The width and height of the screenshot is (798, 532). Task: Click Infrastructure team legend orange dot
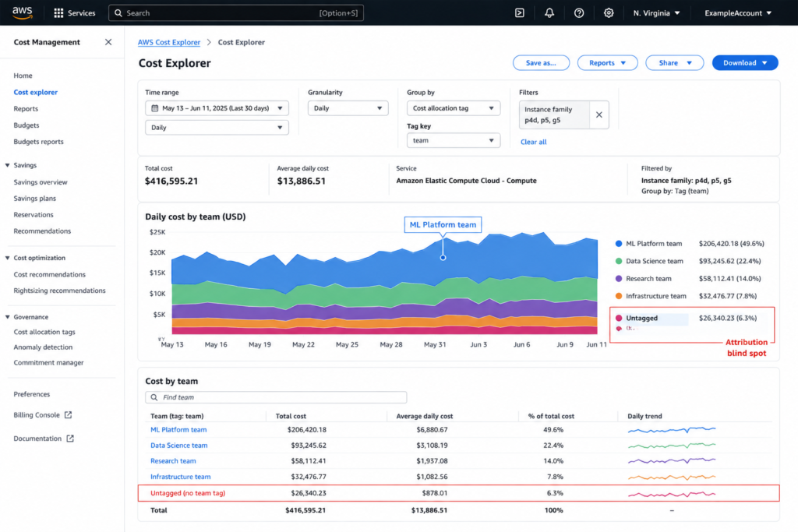click(619, 296)
